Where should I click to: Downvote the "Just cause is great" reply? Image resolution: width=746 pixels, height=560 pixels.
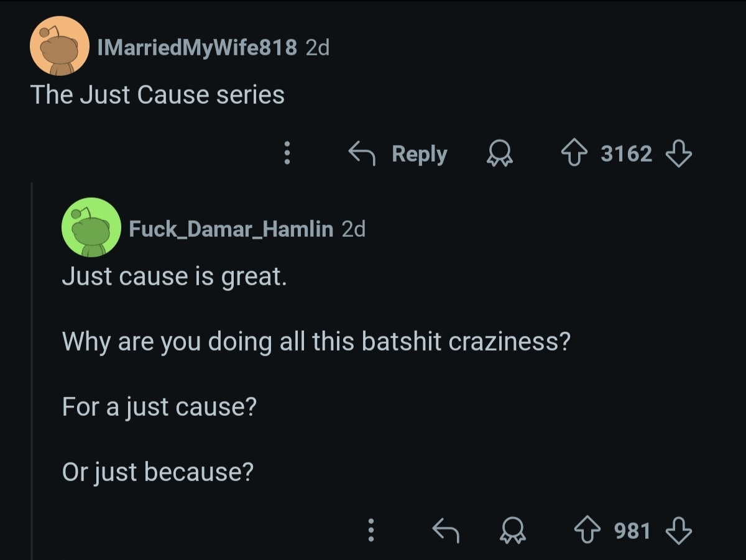678,531
